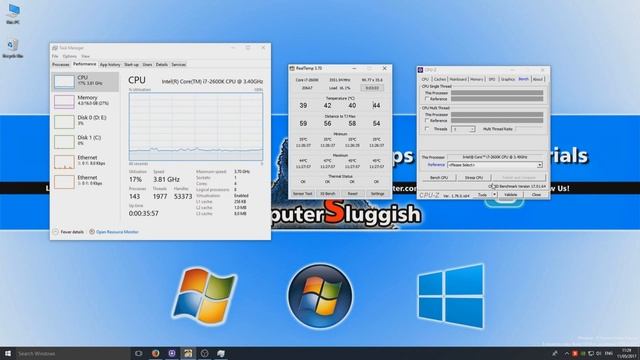This screenshot has width=640, height=360.
Task: Click the single-thread This Processor score bar
Action: 497,93
